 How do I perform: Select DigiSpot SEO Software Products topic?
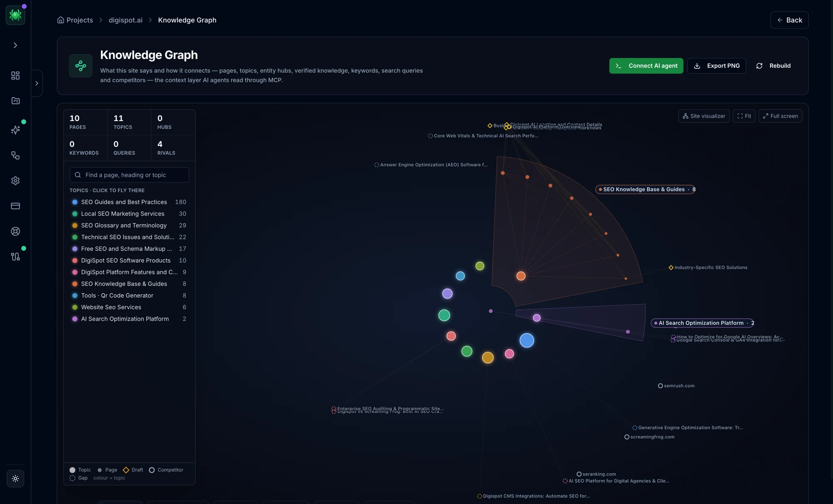coord(129,260)
